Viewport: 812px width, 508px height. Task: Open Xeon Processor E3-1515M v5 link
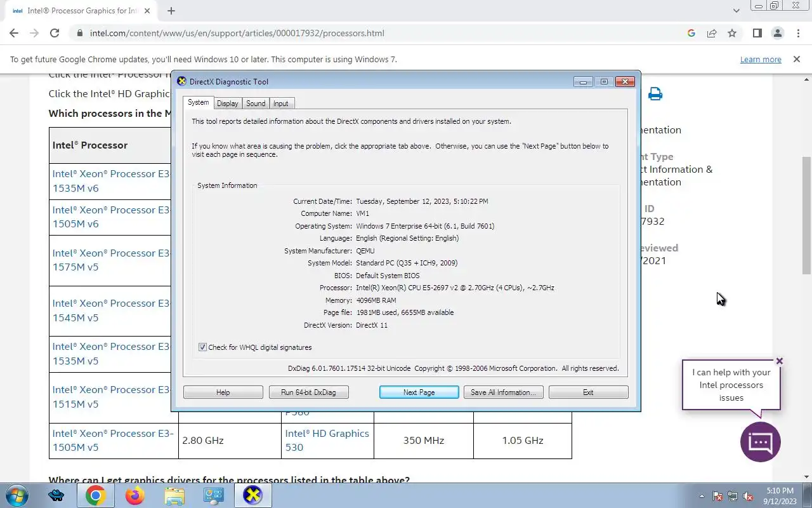[112, 397]
